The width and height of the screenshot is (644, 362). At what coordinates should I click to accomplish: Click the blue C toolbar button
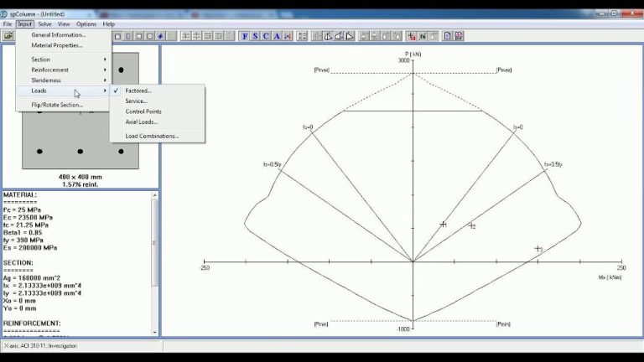click(266, 36)
